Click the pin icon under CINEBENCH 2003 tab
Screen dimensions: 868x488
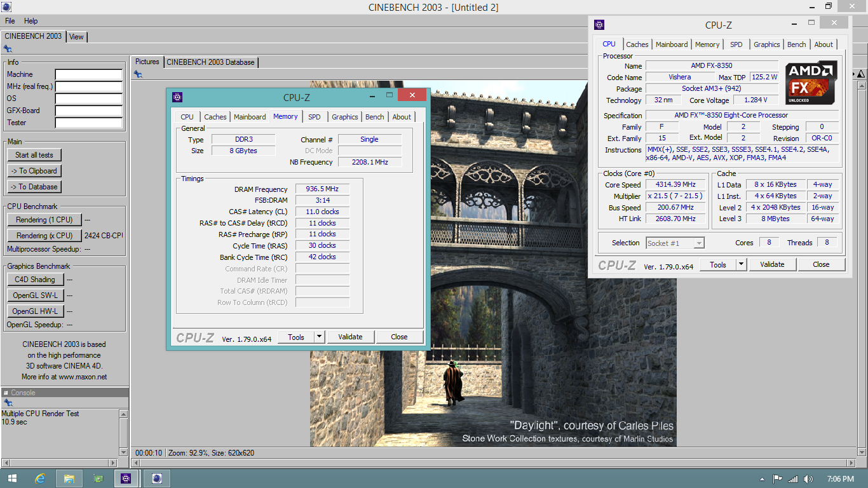[x=8, y=49]
